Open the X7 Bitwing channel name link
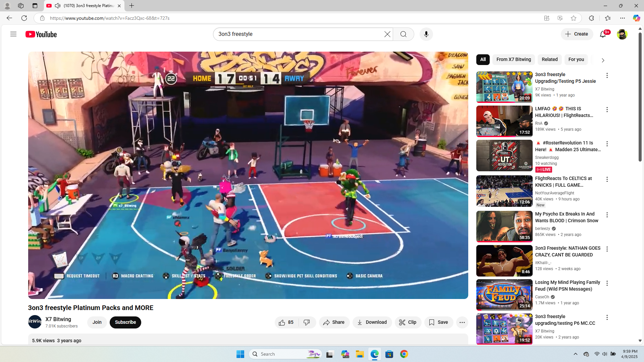This screenshot has width=644, height=362. (58, 319)
